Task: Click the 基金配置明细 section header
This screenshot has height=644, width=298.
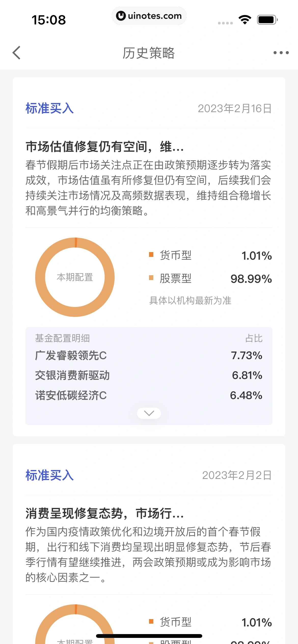Action: pos(62,338)
